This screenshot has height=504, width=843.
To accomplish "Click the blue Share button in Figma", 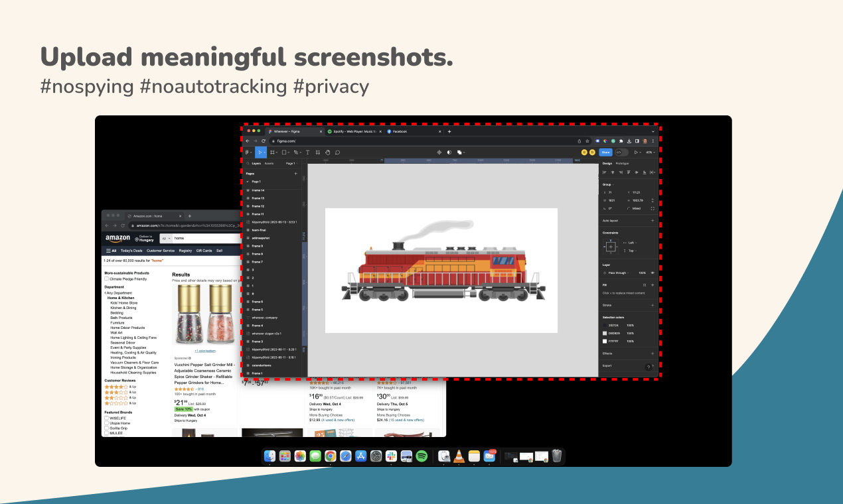I will (605, 152).
